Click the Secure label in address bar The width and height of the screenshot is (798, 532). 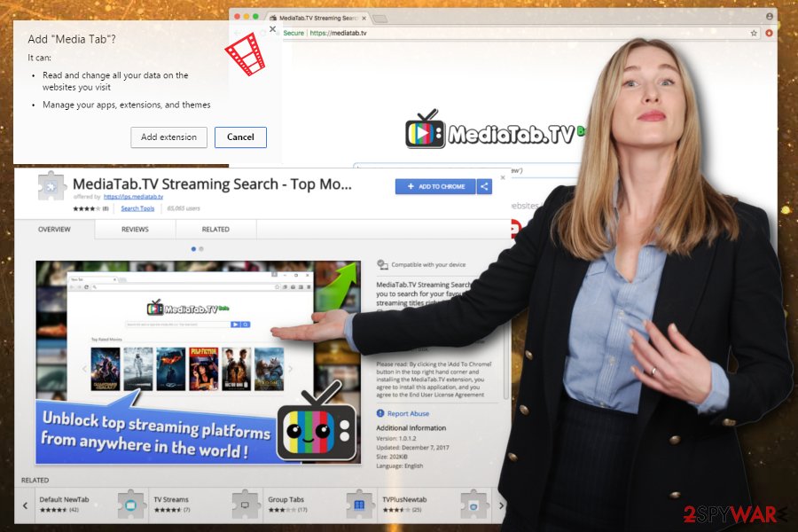pyautogui.click(x=293, y=33)
